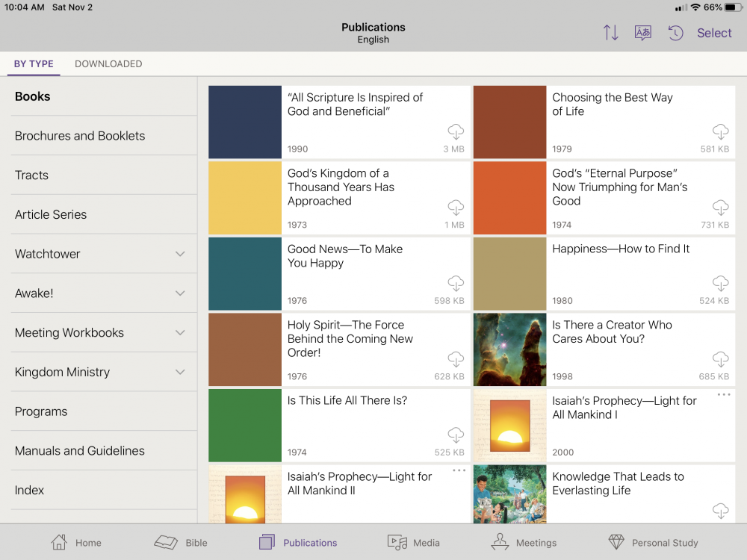Tap the sort order arrows icon
The height and width of the screenshot is (560, 747).
tap(611, 33)
